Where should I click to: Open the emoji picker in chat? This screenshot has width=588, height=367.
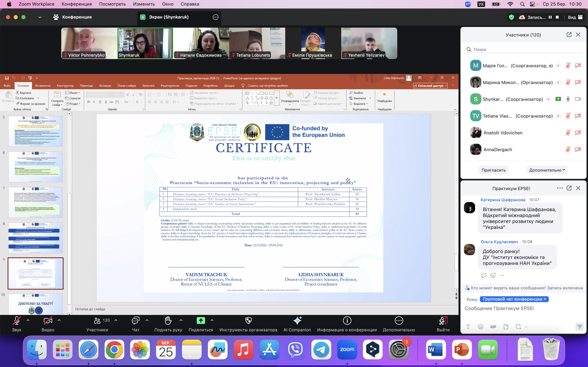(481, 327)
